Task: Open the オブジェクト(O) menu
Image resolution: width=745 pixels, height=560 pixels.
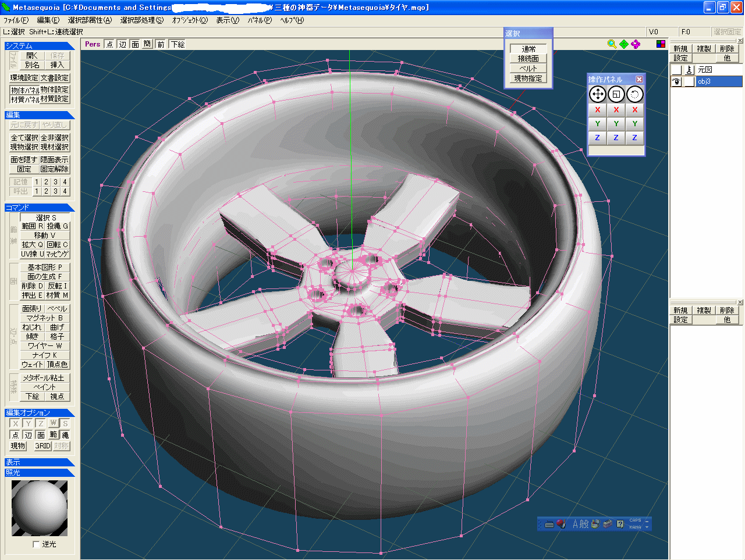Action: [190, 20]
